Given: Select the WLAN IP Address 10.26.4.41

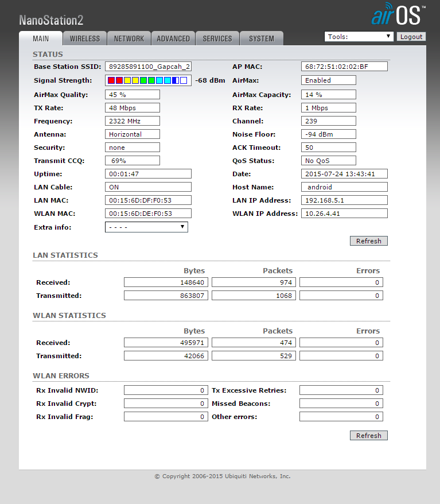Looking at the screenshot, I should (x=344, y=213).
